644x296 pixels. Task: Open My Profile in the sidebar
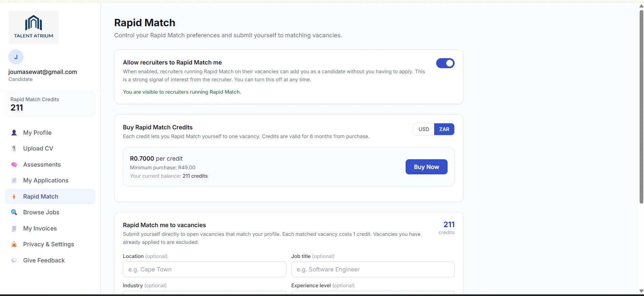tap(50, 133)
